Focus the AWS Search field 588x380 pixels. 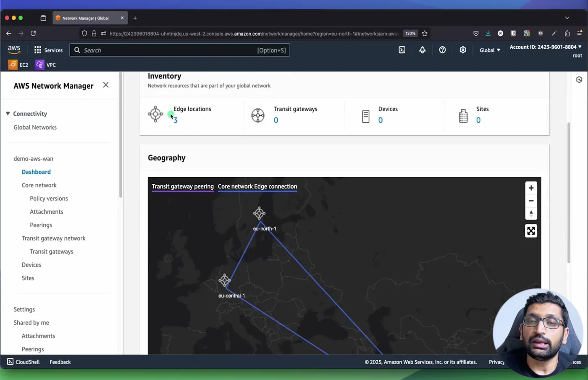pyautogui.click(x=180, y=50)
